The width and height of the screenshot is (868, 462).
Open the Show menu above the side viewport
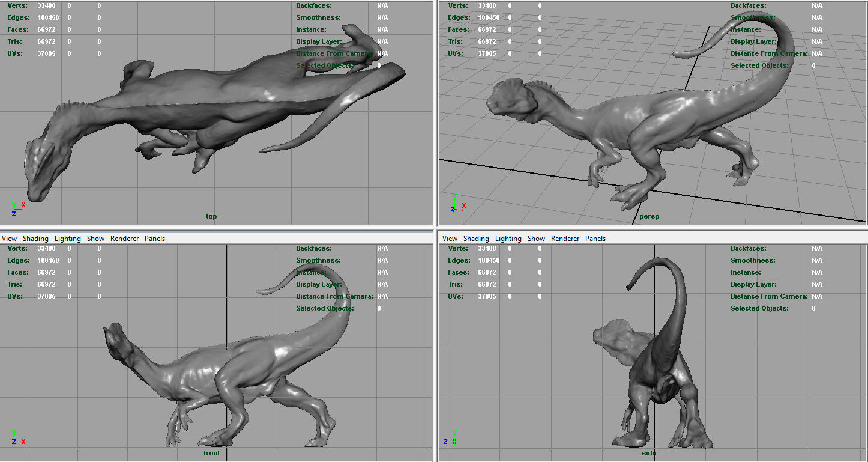tap(537, 239)
